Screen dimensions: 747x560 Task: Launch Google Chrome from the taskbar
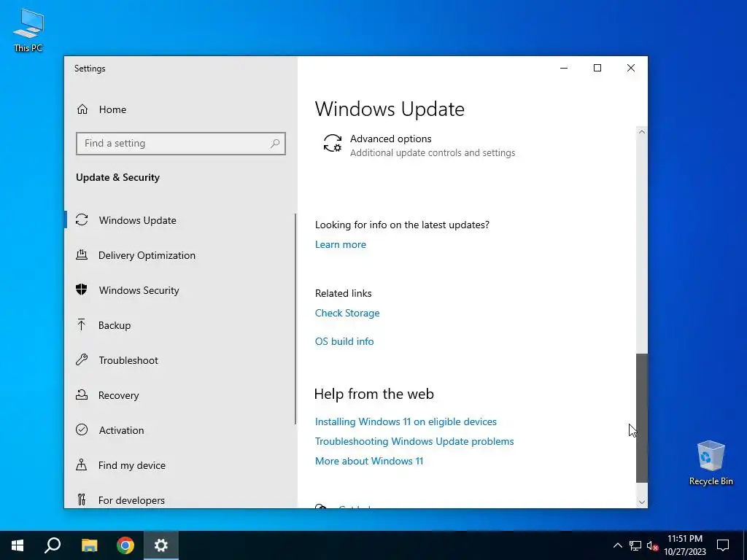coord(125,545)
